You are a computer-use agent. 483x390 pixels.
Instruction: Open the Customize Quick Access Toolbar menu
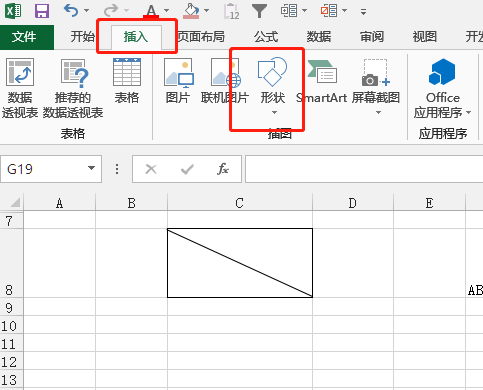click(363, 12)
